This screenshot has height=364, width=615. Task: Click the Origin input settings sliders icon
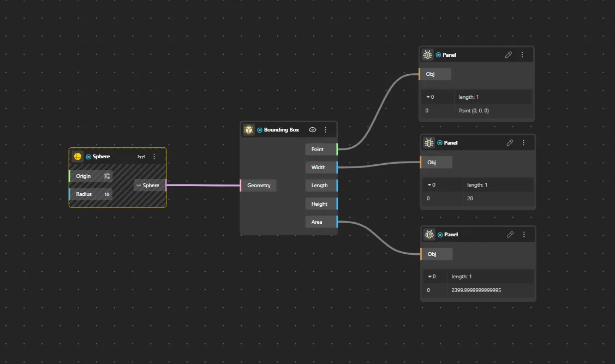107,176
